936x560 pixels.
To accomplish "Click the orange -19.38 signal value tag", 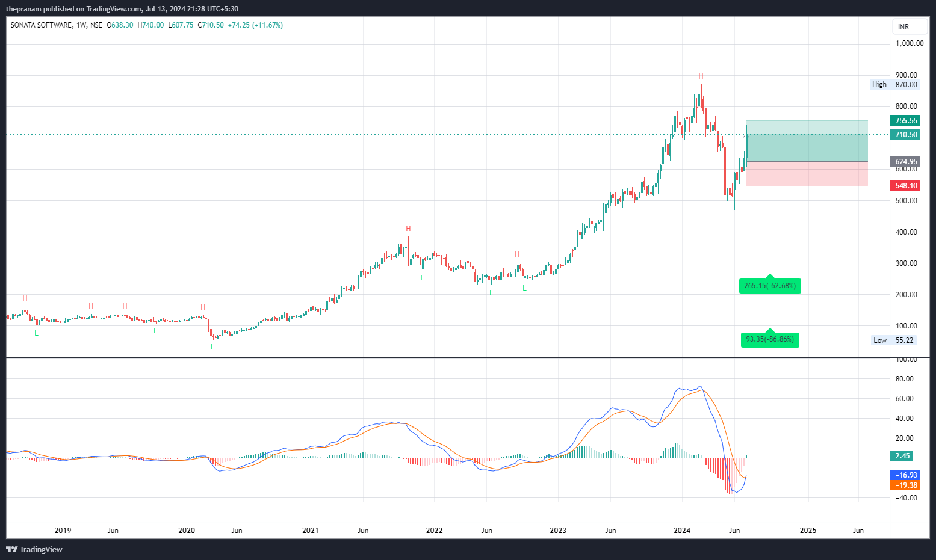I will (905, 485).
